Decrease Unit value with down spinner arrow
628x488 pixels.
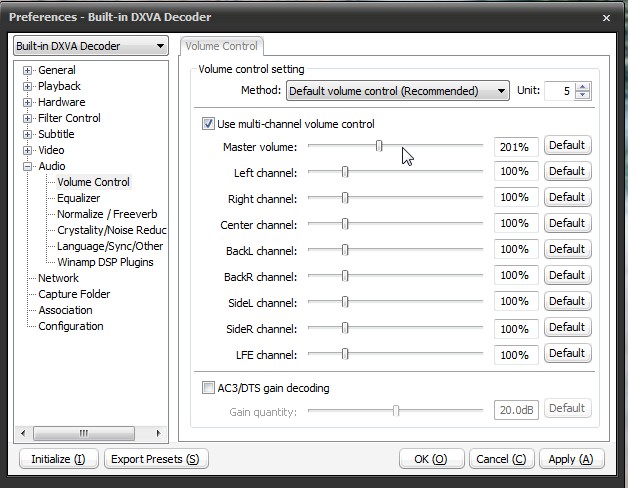point(582,95)
